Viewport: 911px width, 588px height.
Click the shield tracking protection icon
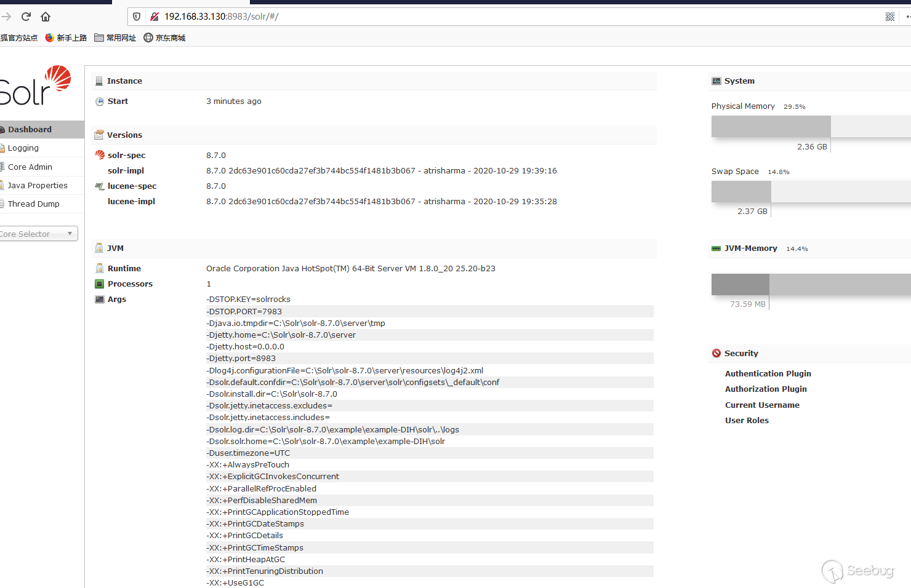tap(137, 17)
